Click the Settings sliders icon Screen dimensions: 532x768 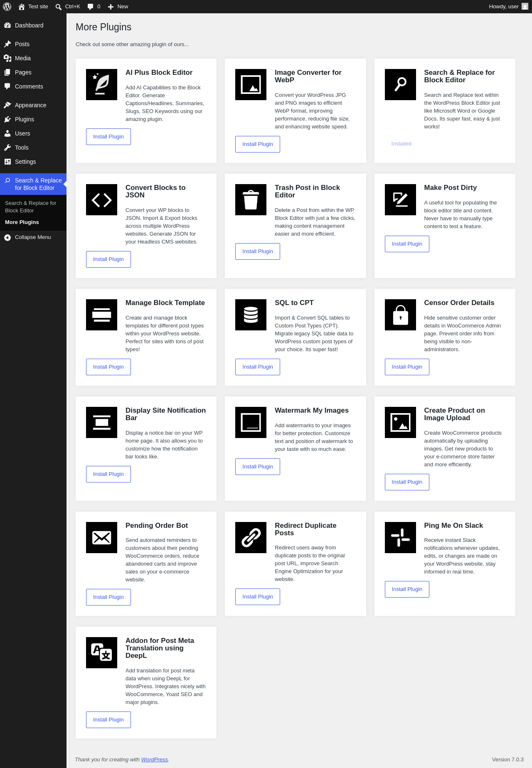[x=7, y=162]
